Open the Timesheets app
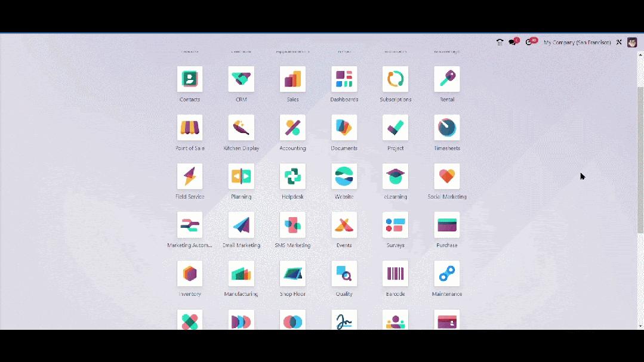Viewport: 644px width, 362px height. [446, 127]
